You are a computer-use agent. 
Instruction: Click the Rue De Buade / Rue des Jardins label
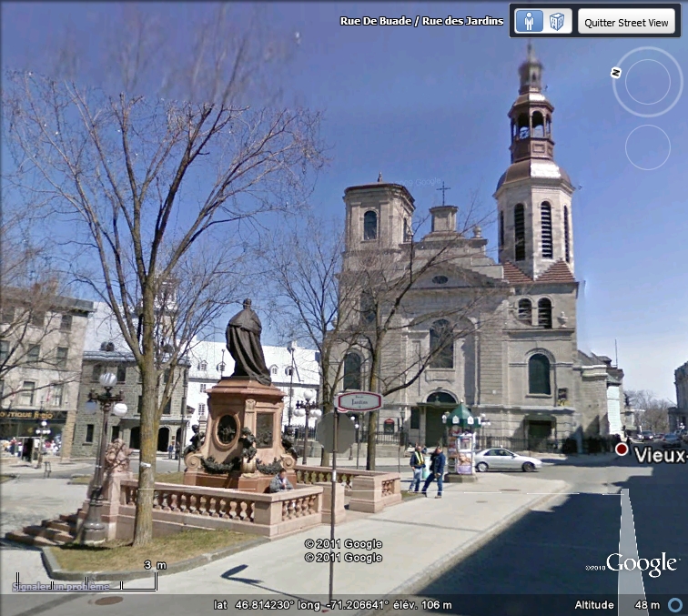pos(421,21)
